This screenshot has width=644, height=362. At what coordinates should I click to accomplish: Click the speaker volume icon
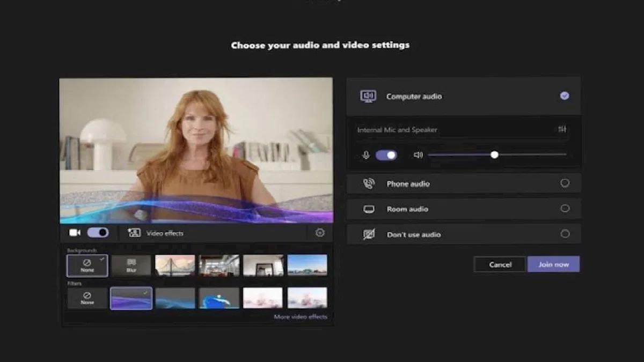click(419, 155)
